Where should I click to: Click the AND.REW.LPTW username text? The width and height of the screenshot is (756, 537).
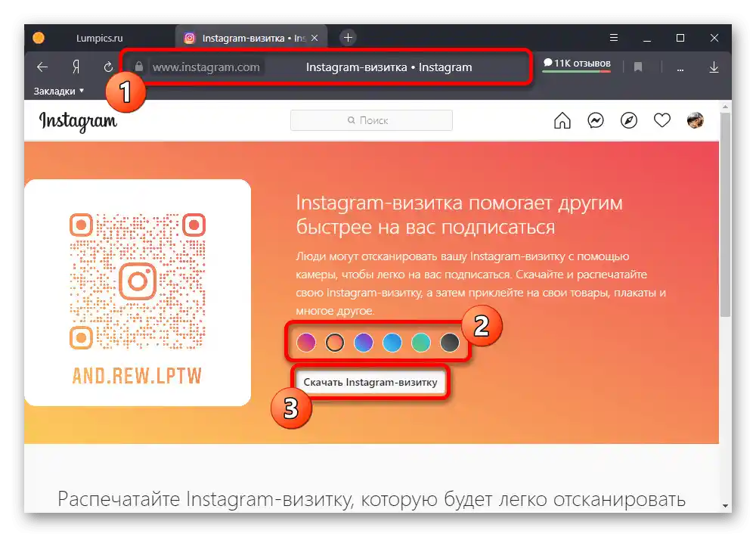click(x=137, y=375)
